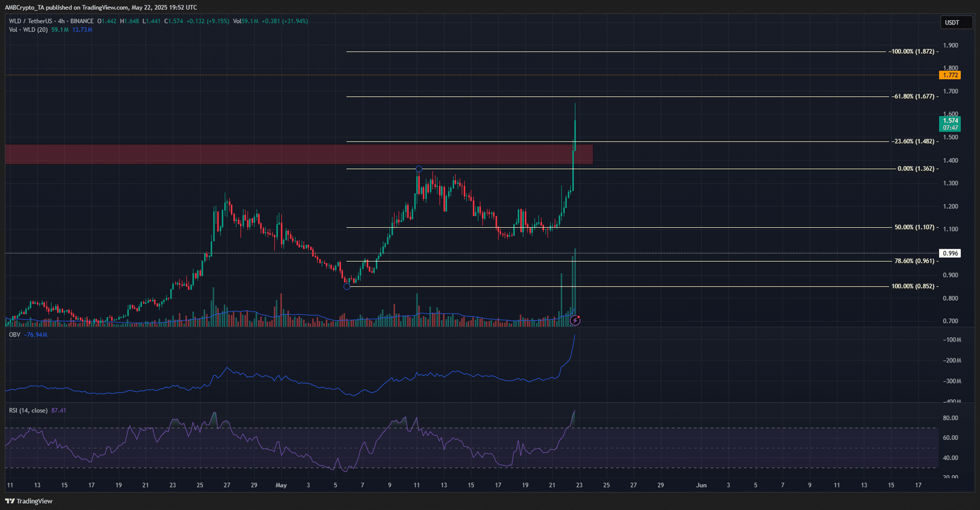Click the orange 1.772 price label

click(x=950, y=75)
